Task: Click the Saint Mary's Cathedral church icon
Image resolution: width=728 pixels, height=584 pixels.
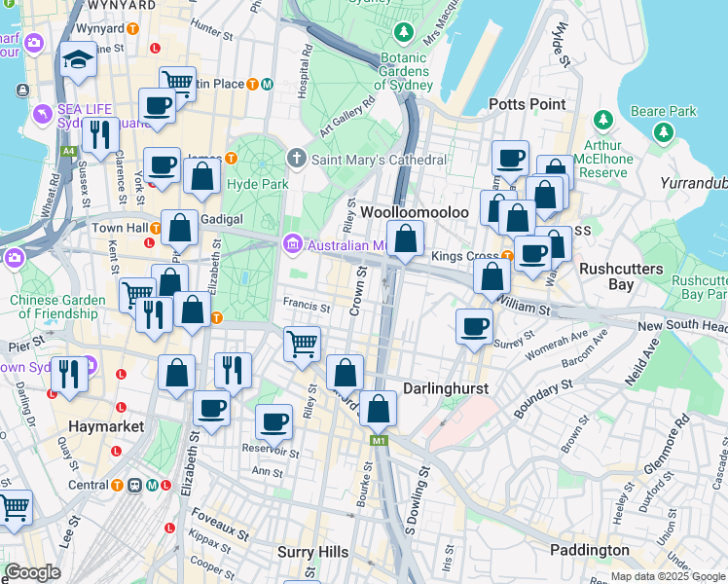Action: [297, 159]
